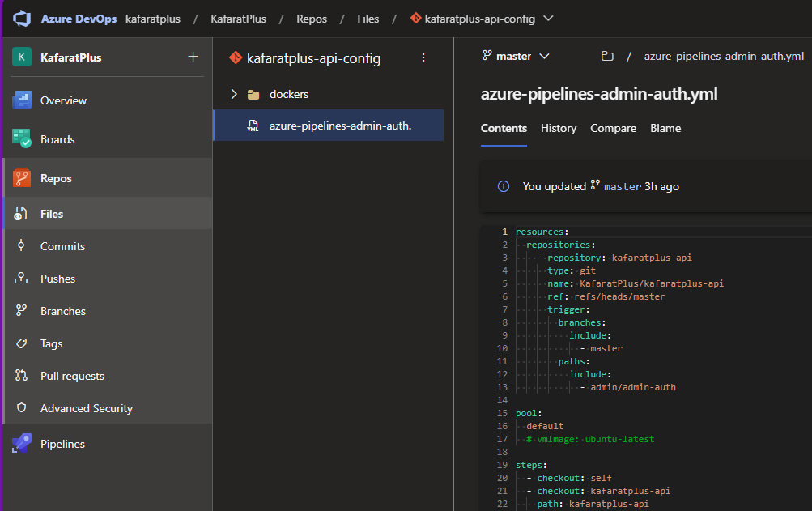812x511 pixels.
Task: Open the Blame tab
Action: 665,128
